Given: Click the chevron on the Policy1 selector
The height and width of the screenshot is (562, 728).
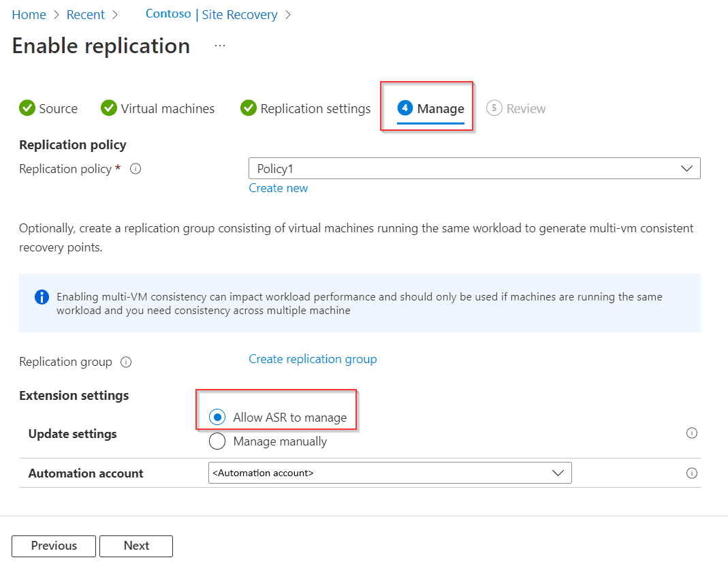Looking at the screenshot, I should [686, 168].
